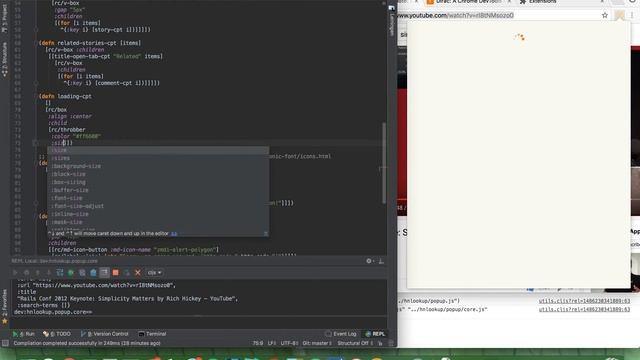Image resolution: width=640 pixels, height=360 pixels.
Task: Choose :block-size from autocomplete
Action: tap(158, 174)
